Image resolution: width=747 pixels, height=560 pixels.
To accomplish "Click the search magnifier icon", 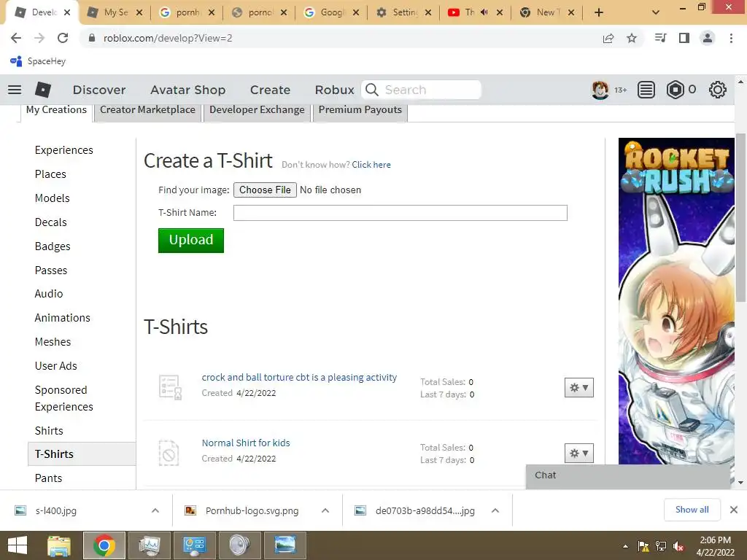I will click(x=372, y=90).
